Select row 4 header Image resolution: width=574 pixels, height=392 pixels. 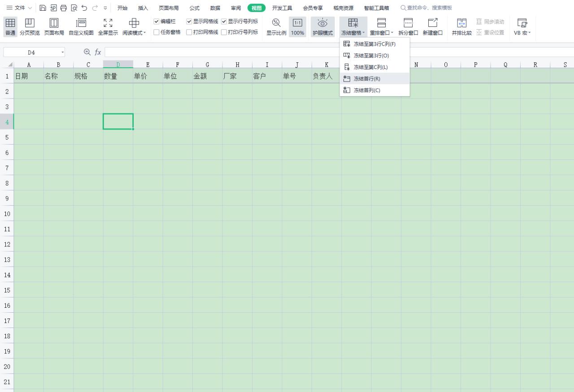(7, 121)
